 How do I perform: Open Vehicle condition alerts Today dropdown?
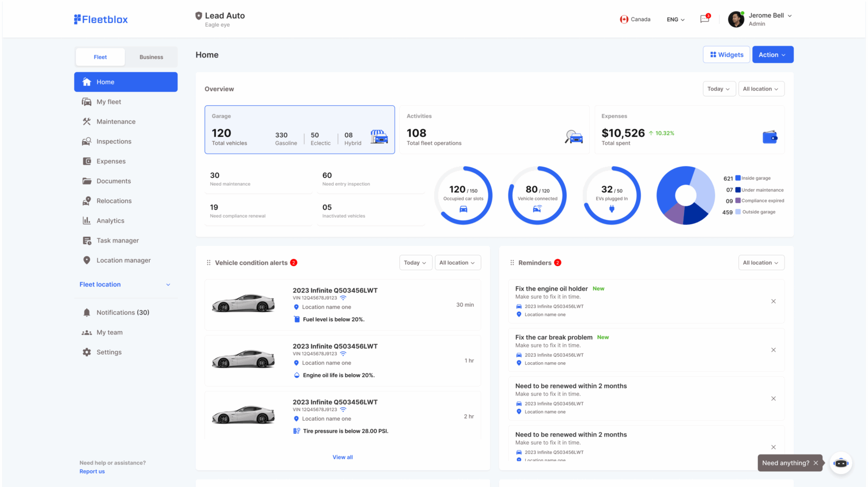coord(416,263)
